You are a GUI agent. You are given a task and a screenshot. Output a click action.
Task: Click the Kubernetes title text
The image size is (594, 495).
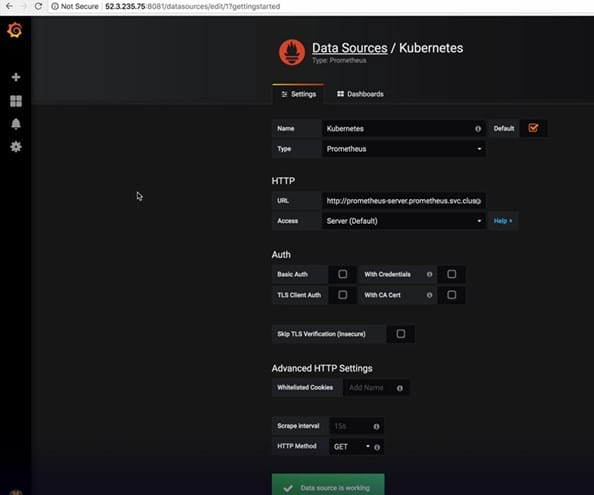coord(431,48)
